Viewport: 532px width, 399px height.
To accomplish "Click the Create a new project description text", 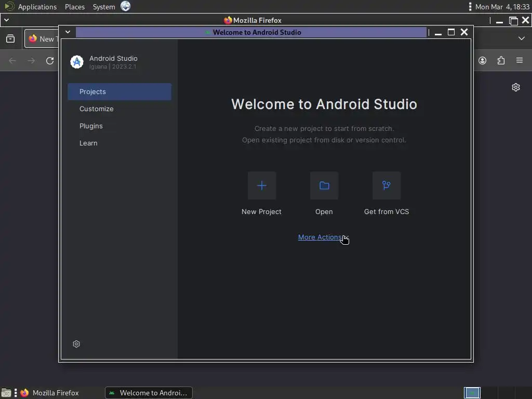I will (324, 129).
